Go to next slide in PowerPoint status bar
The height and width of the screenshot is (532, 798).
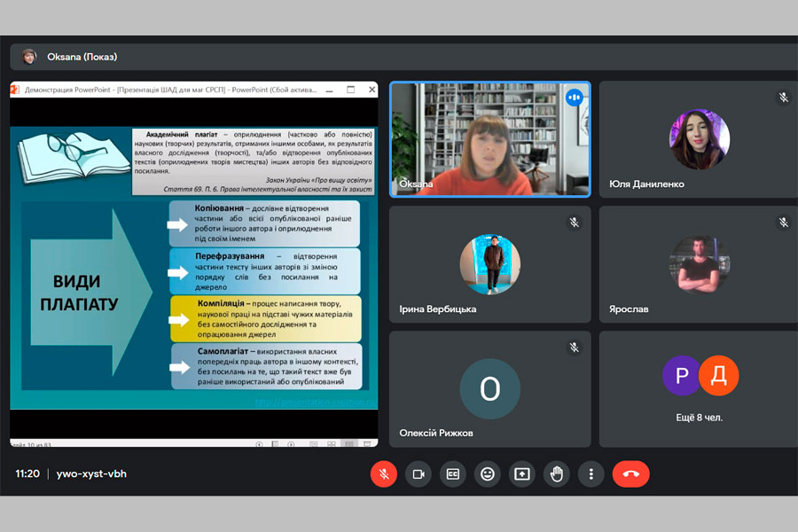(291, 444)
